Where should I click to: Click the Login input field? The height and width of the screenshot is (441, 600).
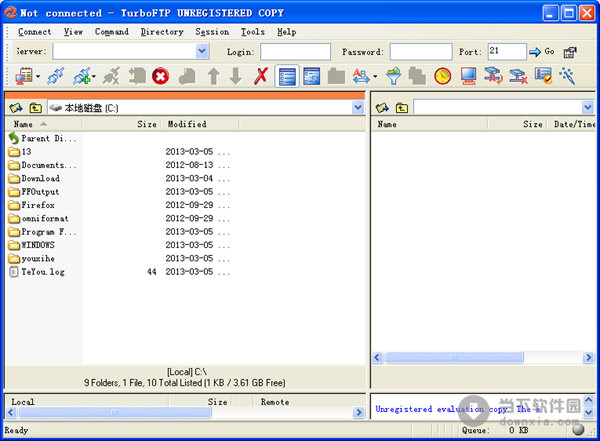295,51
